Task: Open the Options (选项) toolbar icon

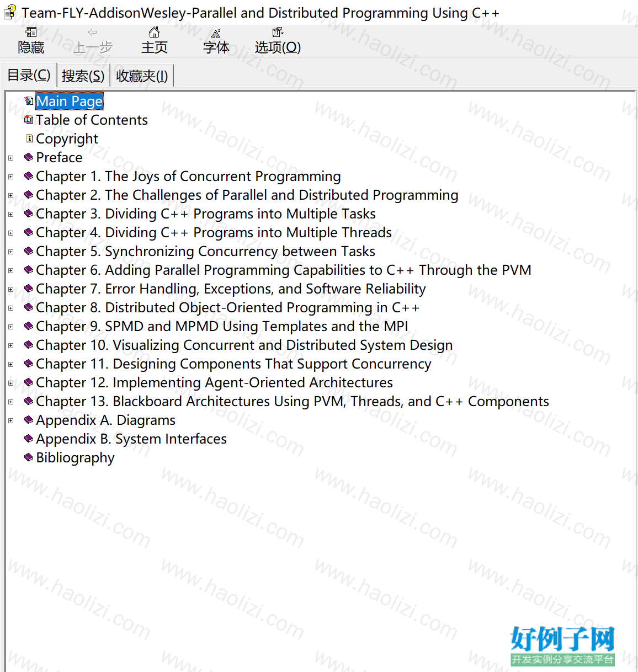Action: [x=278, y=32]
